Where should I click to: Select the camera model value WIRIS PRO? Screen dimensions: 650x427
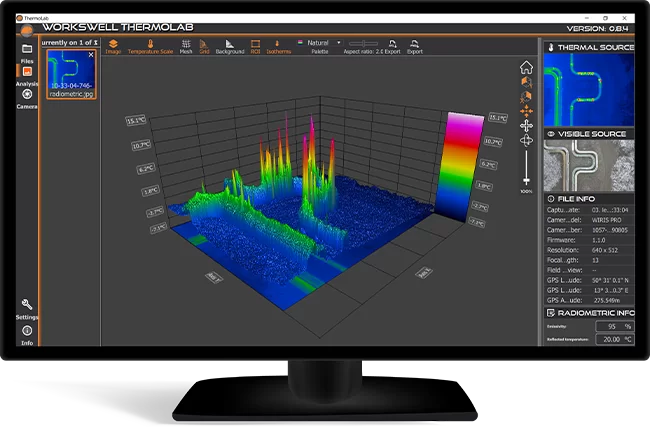[x=606, y=220]
